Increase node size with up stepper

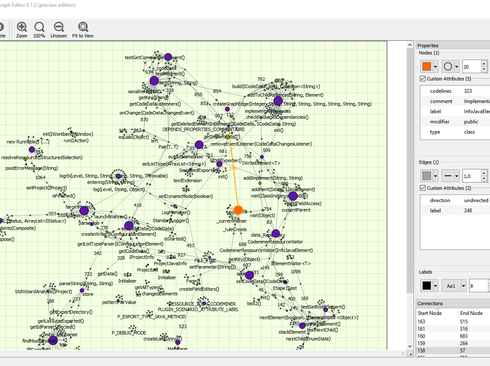(484, 64)
